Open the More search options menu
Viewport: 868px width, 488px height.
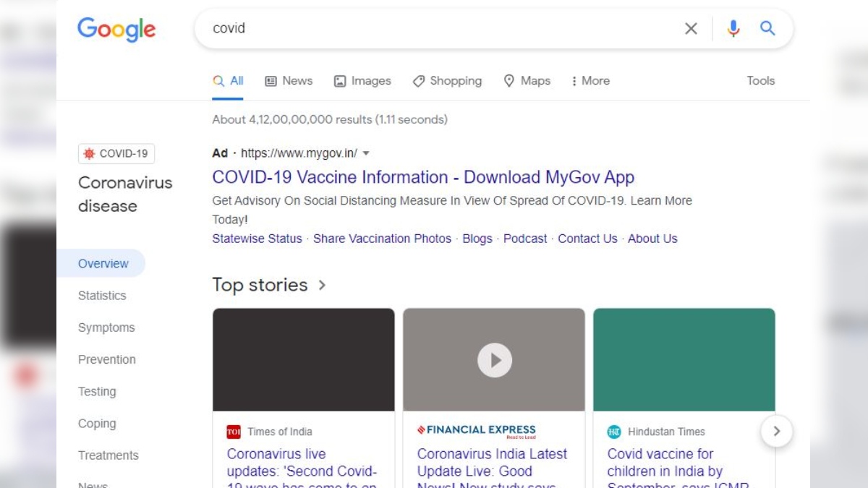click(x=590, y=81)
